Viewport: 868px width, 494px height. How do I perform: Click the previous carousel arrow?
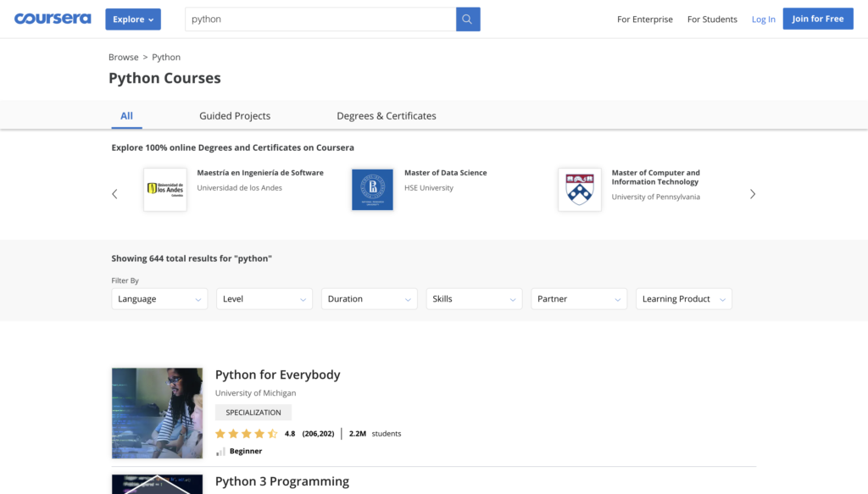[x=114, y=194]
